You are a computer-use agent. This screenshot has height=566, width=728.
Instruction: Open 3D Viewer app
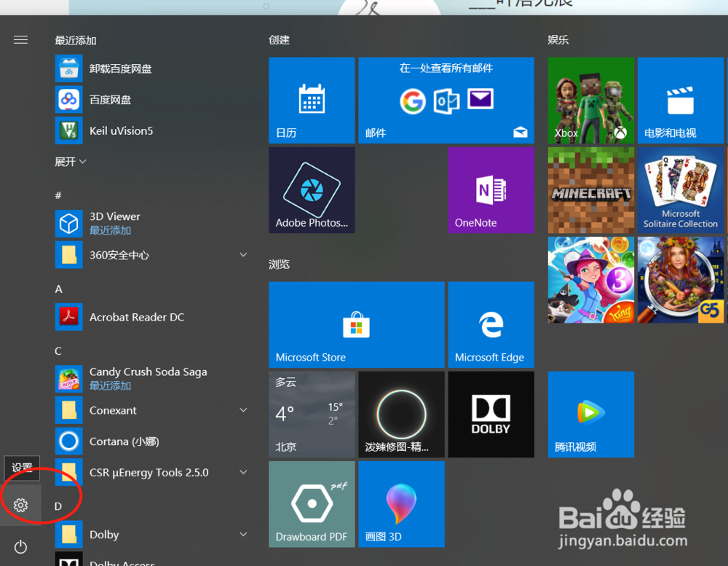click(151, 224)
